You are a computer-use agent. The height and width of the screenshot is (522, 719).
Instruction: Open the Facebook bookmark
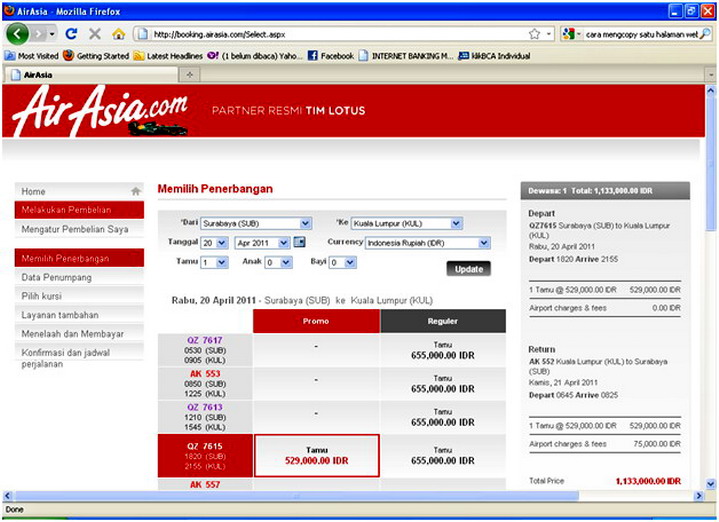pos(330,56)
